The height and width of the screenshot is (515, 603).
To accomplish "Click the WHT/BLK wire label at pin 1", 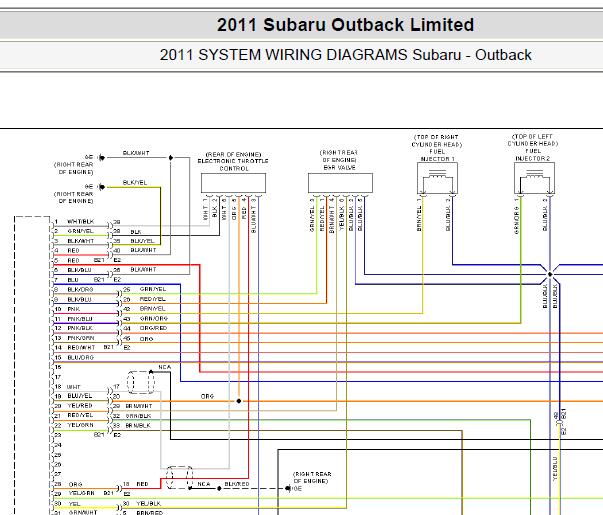I will coord(80,222).
